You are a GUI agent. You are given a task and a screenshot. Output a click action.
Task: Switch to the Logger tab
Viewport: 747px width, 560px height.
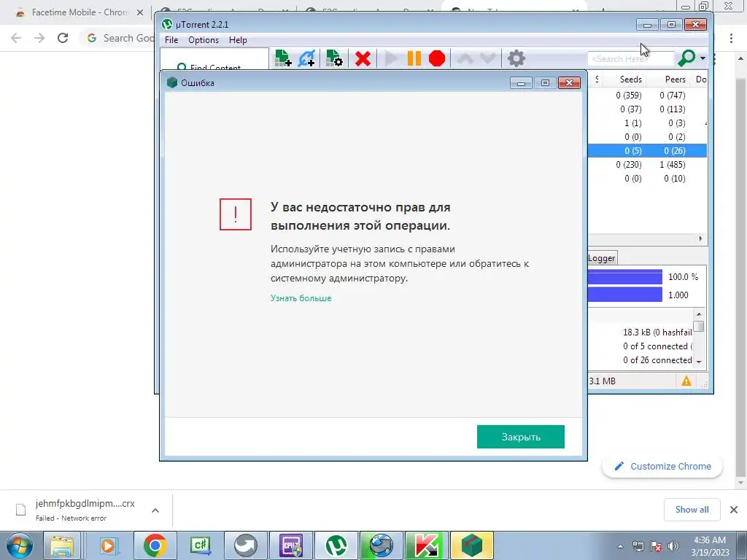click(x=602, y=258)
